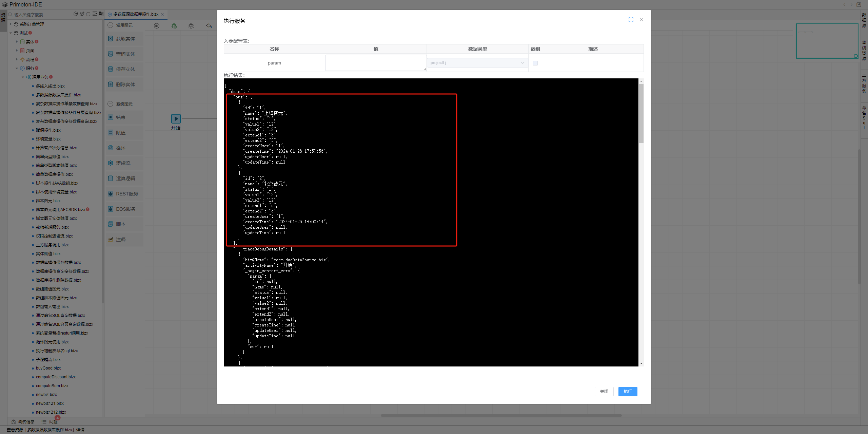The width and height of the screenshot is (868, 434).
Task: Click the 关闭 button
Action: [604, 391]
